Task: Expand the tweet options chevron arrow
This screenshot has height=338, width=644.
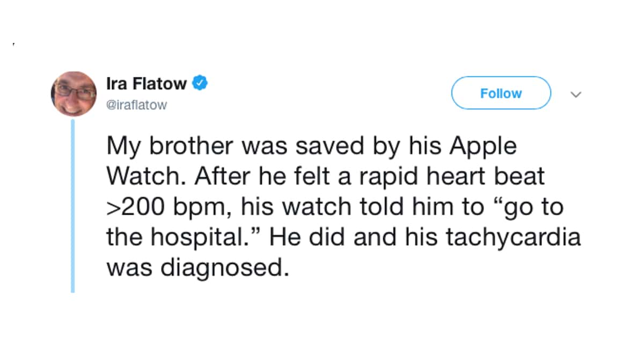Action: pyautogui.click(x=576, y=94)
